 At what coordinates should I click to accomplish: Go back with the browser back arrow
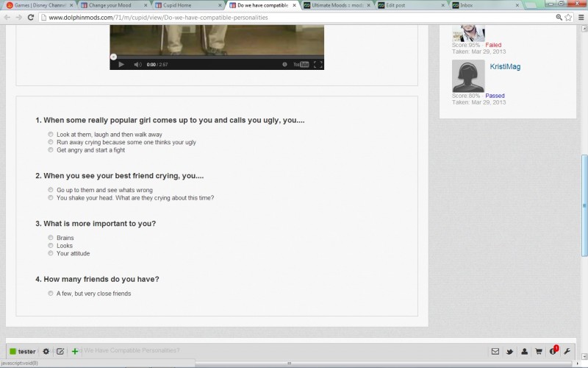click(7, 17)
